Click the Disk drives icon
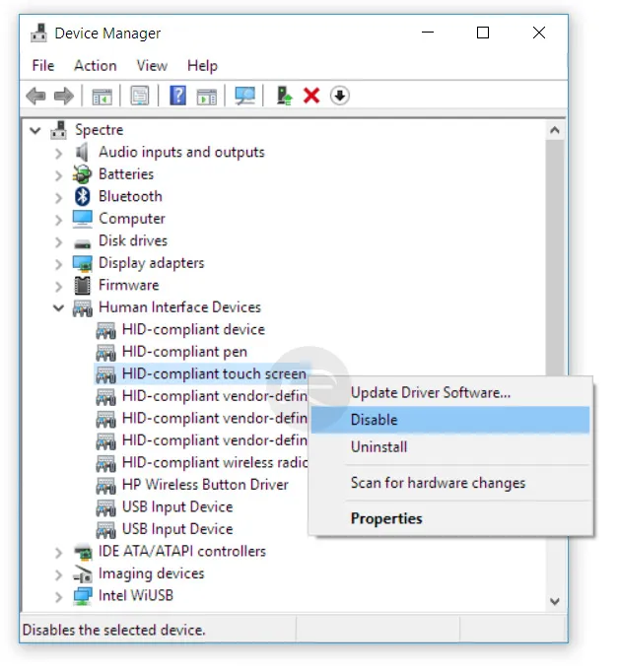Screen dimensions: 618x672 pyautogui.click(x=82, y=243)
